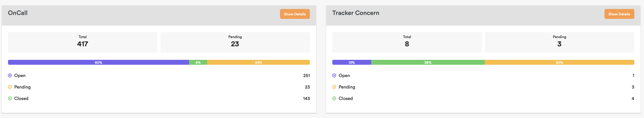Click the Tracker Concern card title

[356, 13]
